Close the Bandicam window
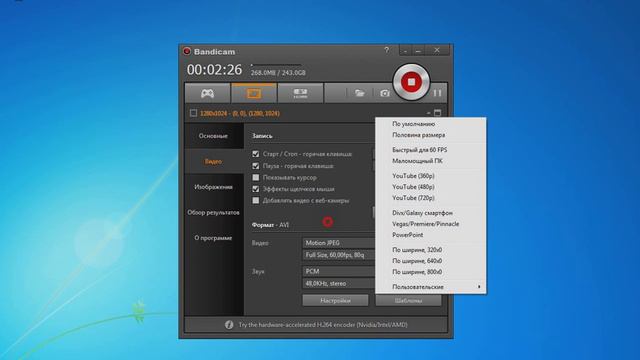The image size is (640, 360). tap(437, 50)
